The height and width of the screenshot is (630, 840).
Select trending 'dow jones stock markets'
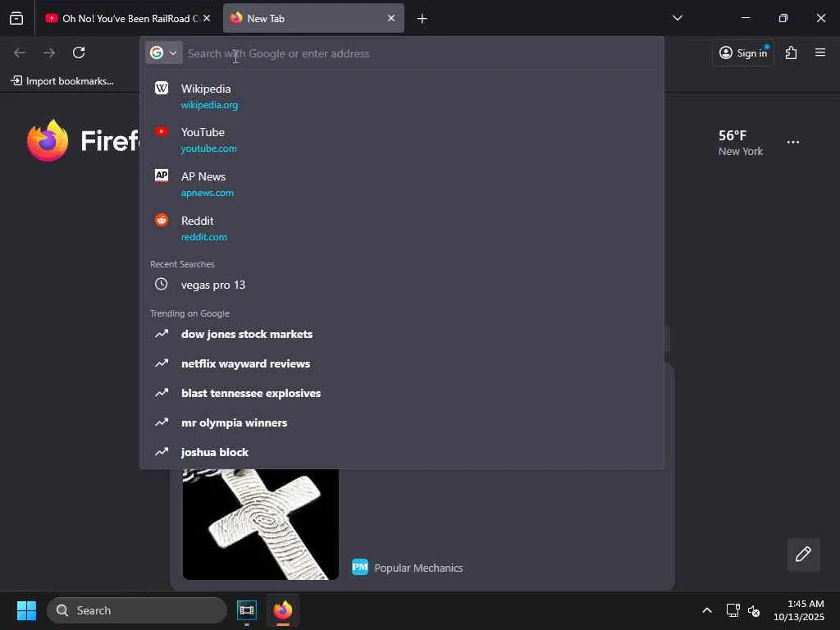pos(402,335)
